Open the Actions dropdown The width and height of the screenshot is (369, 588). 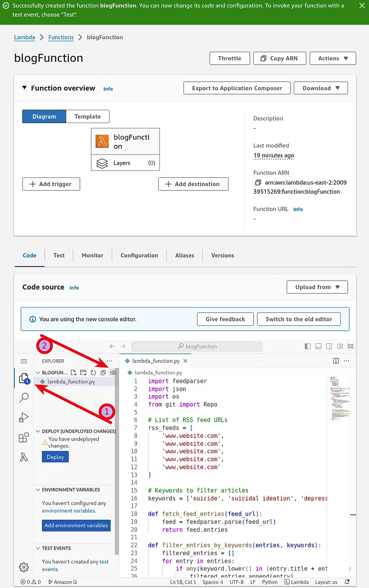click(333, 58)
